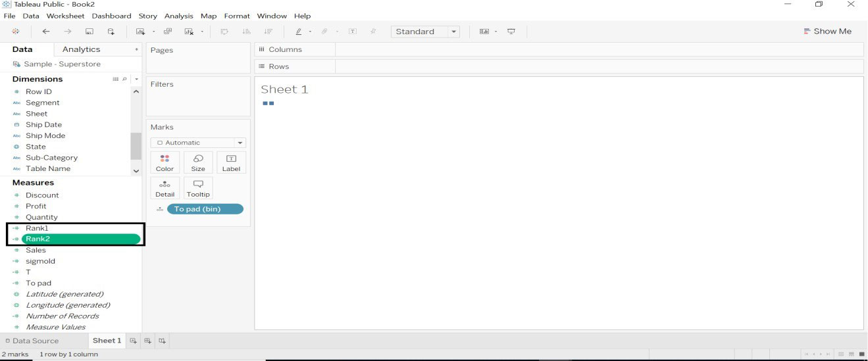Click the Fix Axes pin icon
This screenshot has width=868, height=361.
pyautogui.click(x=373, y=32)
